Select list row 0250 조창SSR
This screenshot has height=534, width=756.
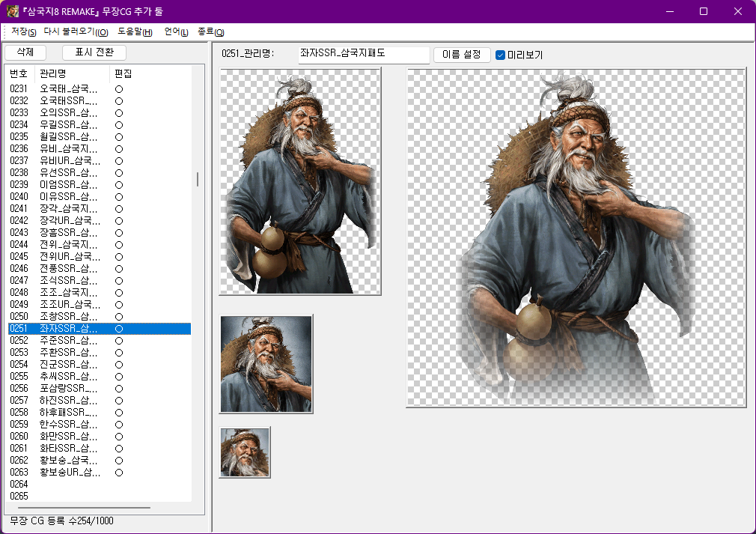(100, 317)
